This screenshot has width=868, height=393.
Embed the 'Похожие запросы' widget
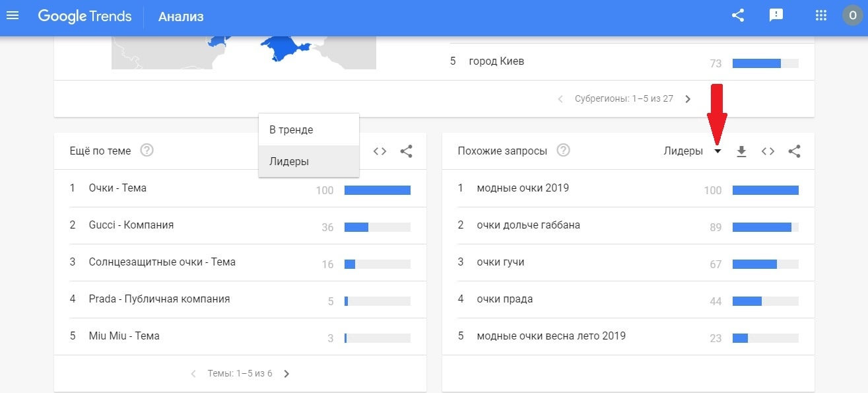click(x=768, y=151)
